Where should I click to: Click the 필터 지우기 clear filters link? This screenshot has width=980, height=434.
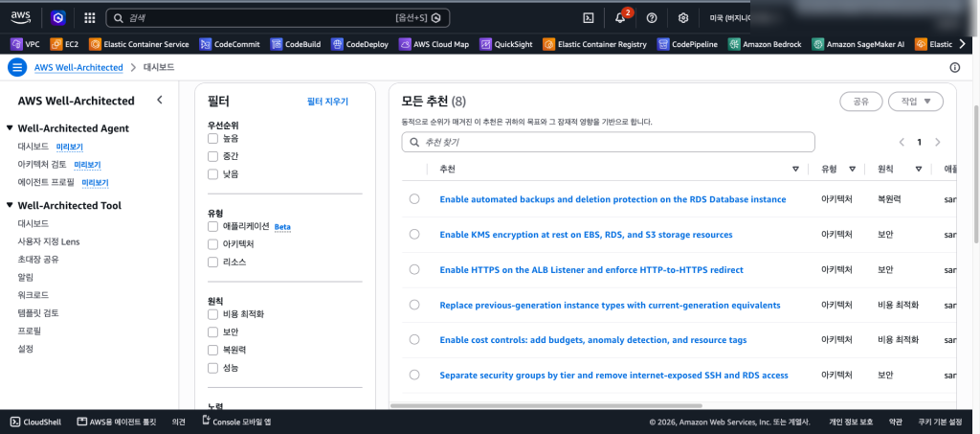coord(327,102)
